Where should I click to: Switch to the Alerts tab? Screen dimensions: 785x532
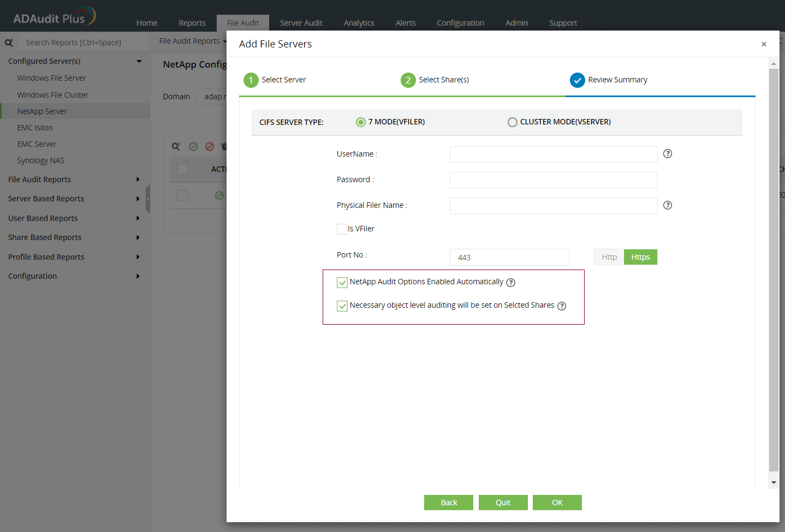(x=405, y=23)
